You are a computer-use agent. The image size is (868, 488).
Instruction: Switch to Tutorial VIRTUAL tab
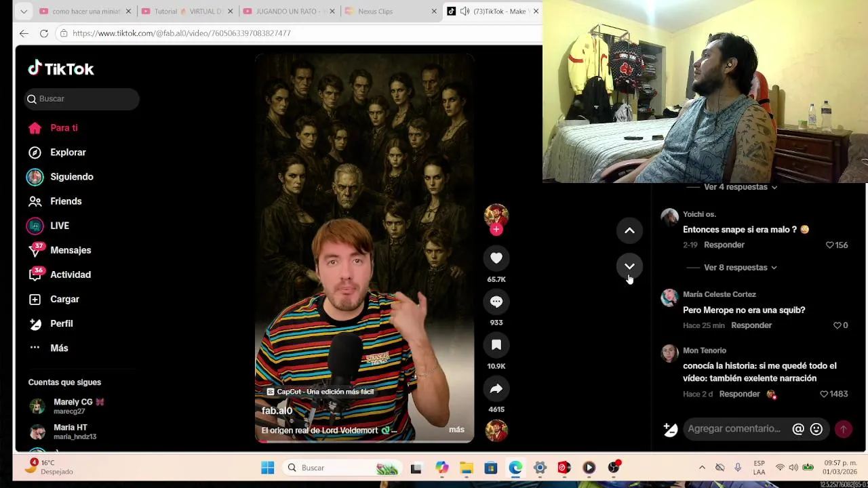[189, 12]
